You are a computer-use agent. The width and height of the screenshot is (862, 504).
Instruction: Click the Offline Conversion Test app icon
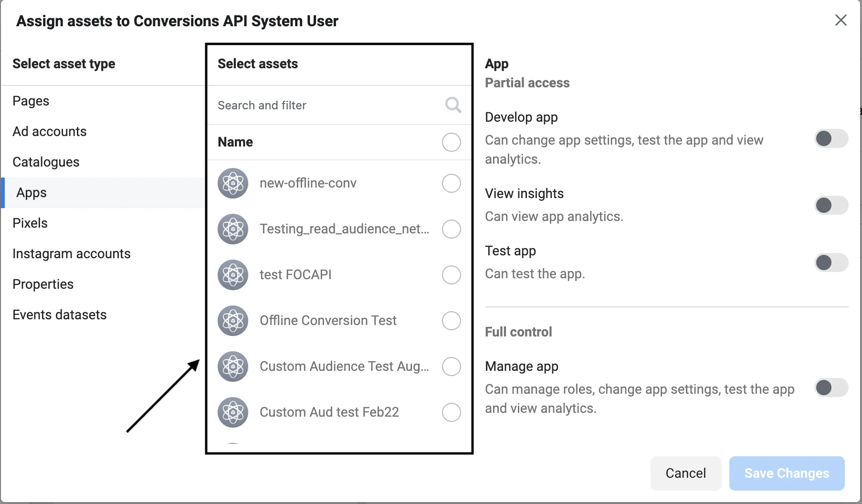coord(233,321)
